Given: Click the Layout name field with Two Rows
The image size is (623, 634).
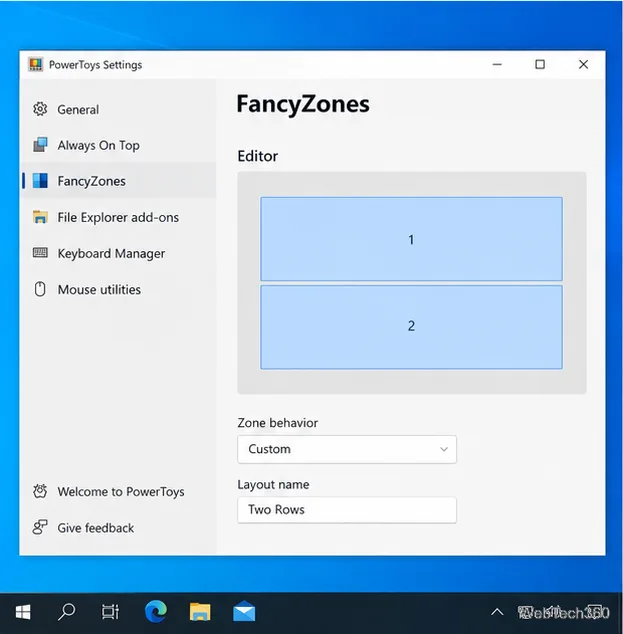Looking at the screenshot, I should pos(347,509).
